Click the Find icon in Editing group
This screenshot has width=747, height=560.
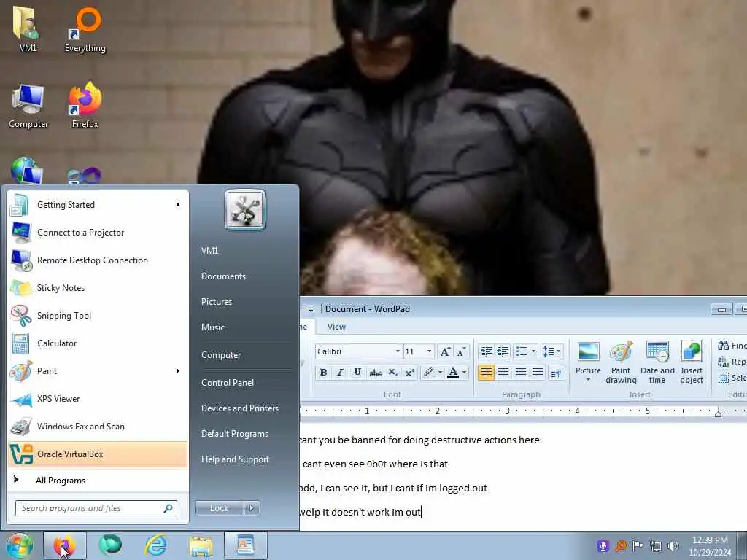[x=723, y=345]
